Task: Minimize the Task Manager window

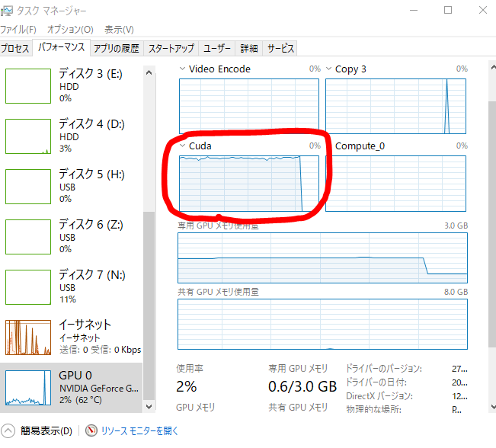Action: [414, 10]
